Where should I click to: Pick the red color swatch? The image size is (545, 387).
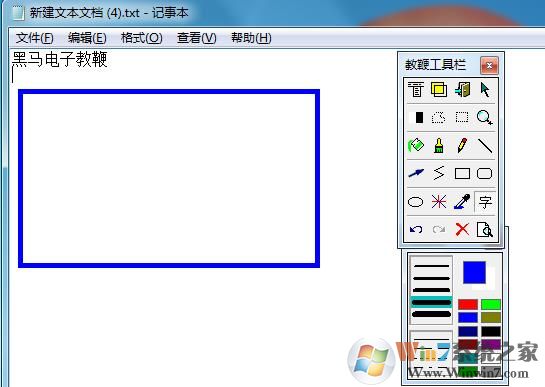(x=468, y=305)
